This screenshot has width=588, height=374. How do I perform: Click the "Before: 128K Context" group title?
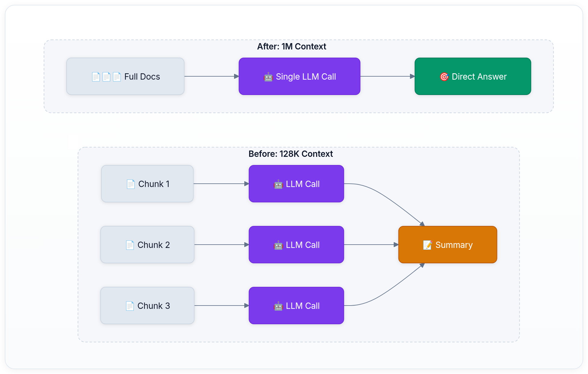tap(290, 154)
